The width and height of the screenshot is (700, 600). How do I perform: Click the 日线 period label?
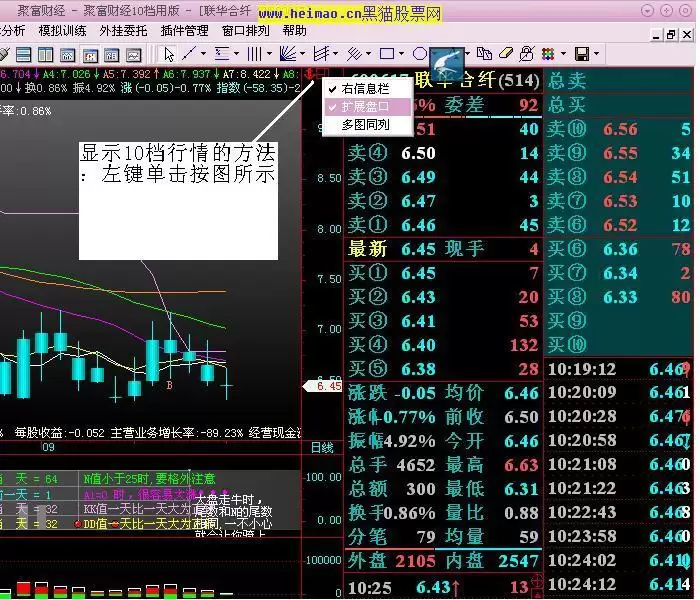pos(322,448)
